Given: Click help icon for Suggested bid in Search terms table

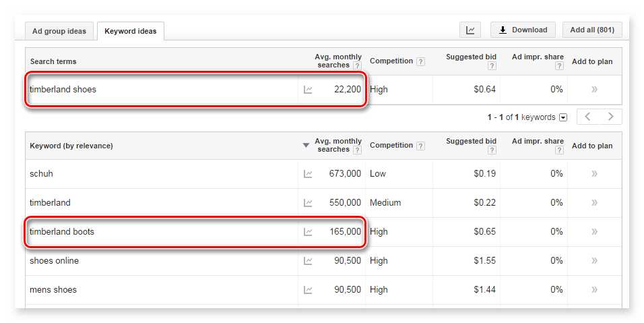Looking at the screenshot, I should (x=492, y=66).
